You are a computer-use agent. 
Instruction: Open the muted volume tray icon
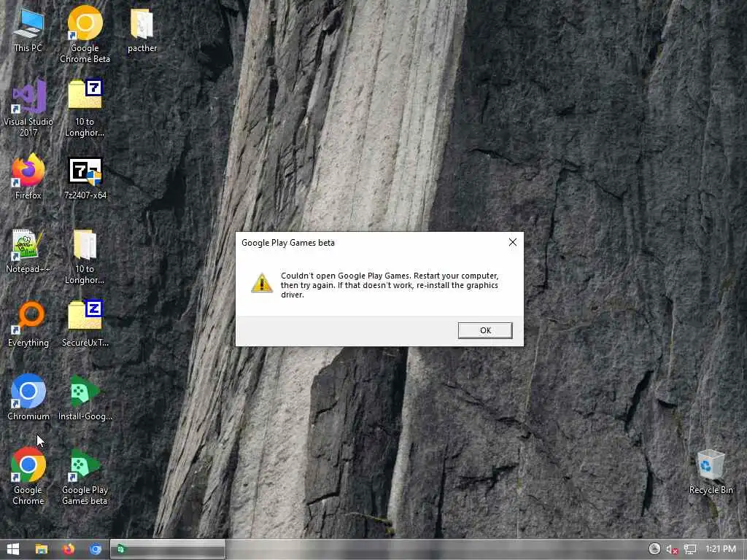click(672, 550)
